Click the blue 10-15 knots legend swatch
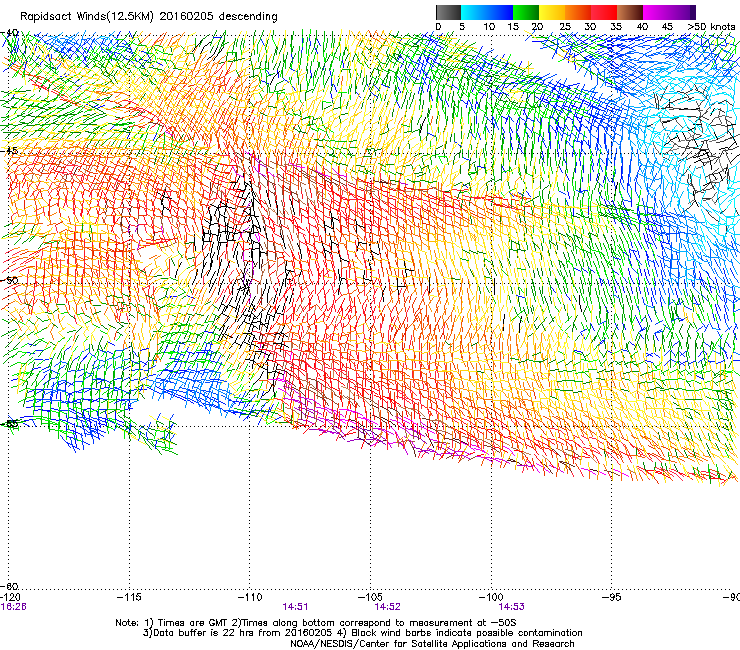This screenshot has height=650, width=740. coord(500,12)
